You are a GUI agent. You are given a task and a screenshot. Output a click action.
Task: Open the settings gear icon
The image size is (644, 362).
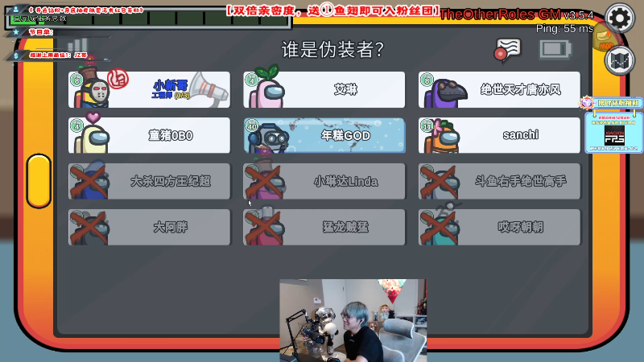pyautogui.click(x=619, y=18)
